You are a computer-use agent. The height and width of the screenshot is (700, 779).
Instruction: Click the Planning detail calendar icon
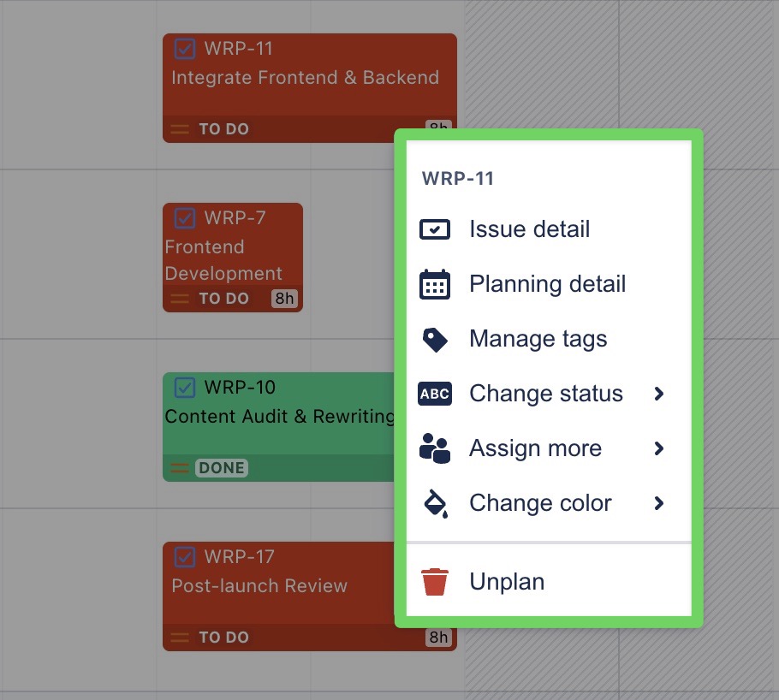click(x=435, y=284)
